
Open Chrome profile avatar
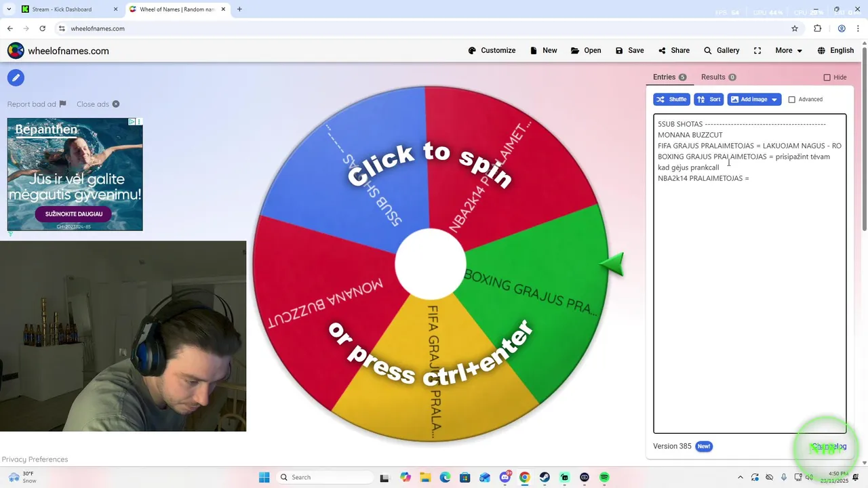[x=842, y=28]
